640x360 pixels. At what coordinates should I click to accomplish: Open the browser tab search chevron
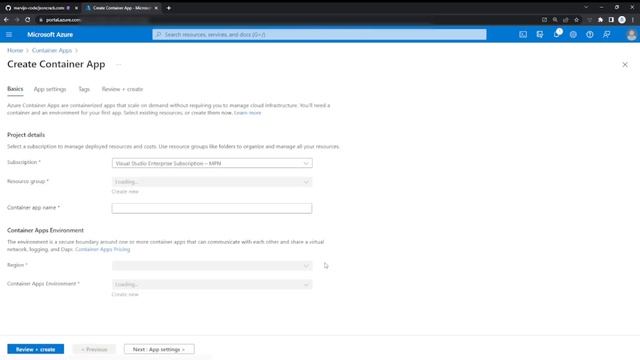[x=586, y=7]
